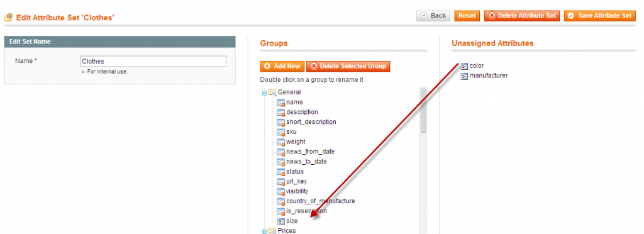Select the status attribute label

[x=295, y=171]
